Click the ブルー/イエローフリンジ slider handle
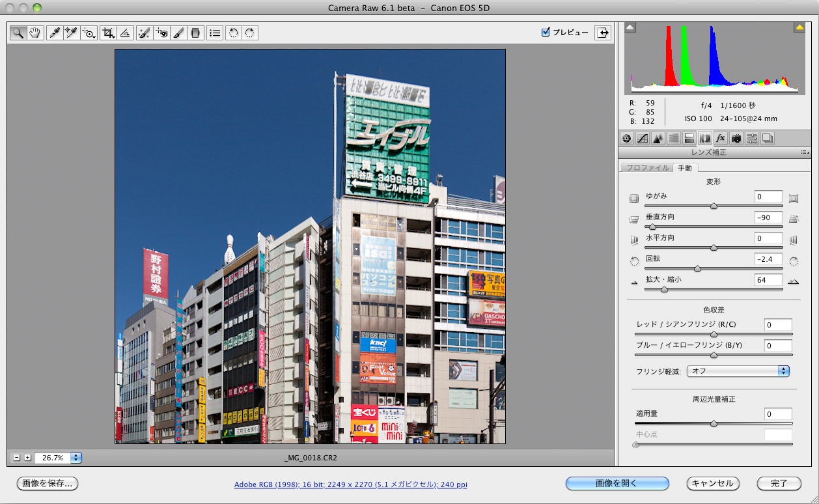The image size is (819, 504). 714,355
